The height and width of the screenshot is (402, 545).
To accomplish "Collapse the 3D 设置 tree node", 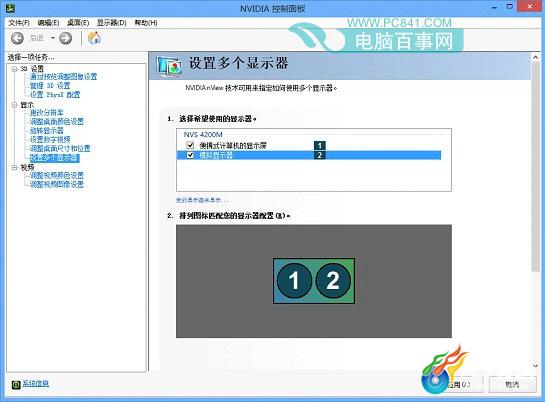I will (14, 69).
